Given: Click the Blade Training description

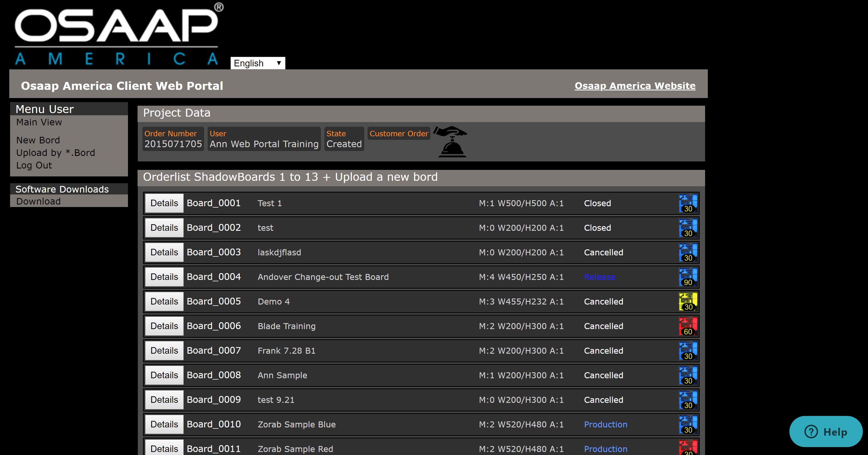Looking at the screenshot, I should [287, 326].
